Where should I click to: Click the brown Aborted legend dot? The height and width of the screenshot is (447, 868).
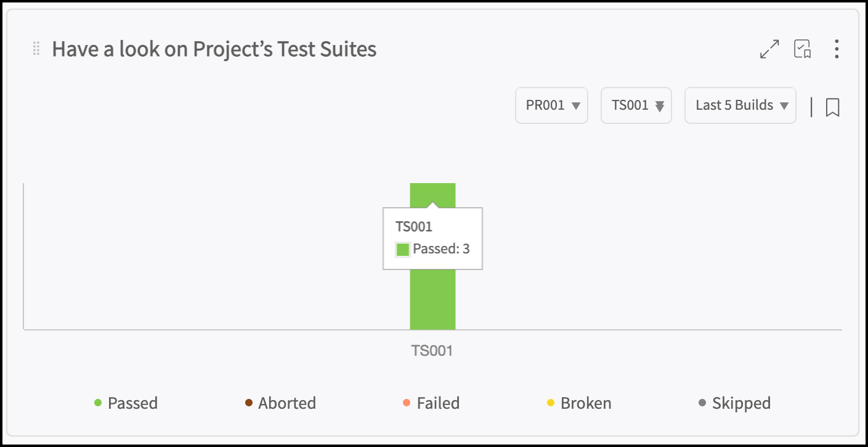[x=248, y=403]
